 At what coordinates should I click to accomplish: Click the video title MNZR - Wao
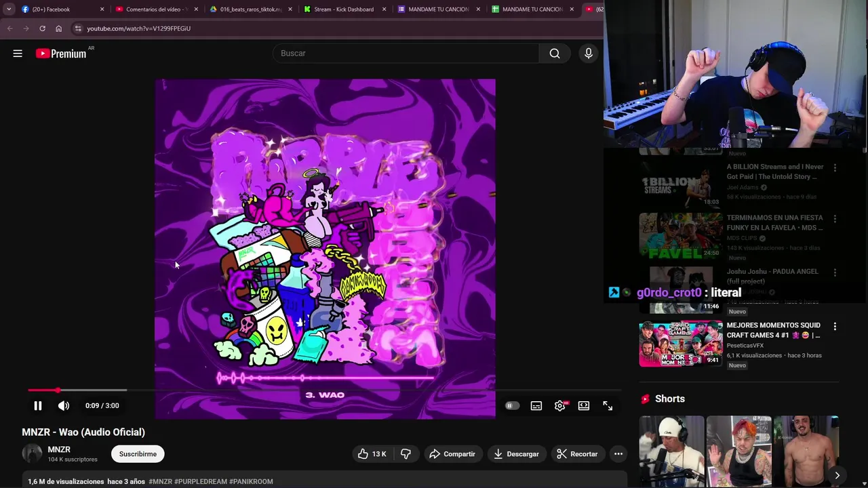[83, 432]
